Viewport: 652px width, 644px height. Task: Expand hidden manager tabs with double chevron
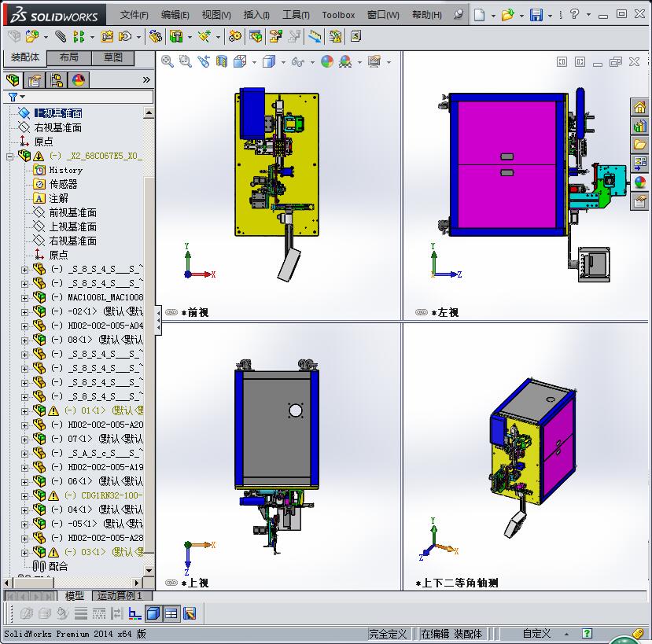pyautogui.click(x=146, y=80)
